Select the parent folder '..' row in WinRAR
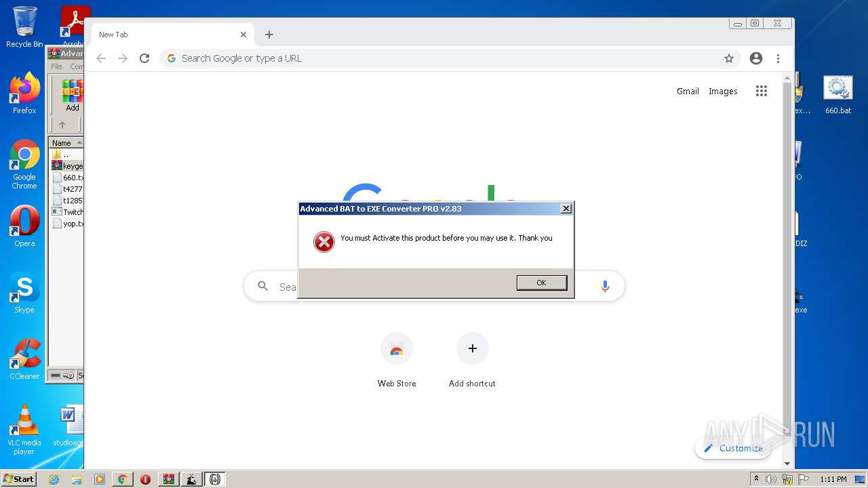Image resolution: width=868 pixels, height=488 pixels. click(66, 155)
